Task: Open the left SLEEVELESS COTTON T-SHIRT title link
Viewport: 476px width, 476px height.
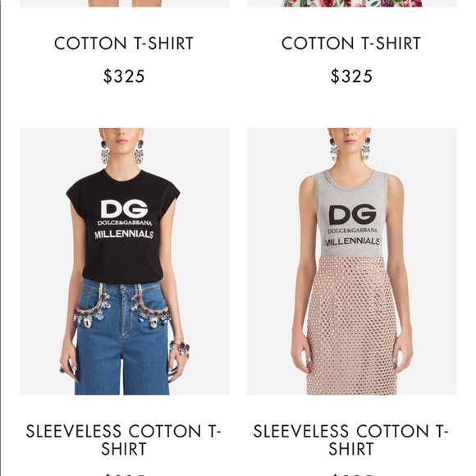Action: [124, 440]
